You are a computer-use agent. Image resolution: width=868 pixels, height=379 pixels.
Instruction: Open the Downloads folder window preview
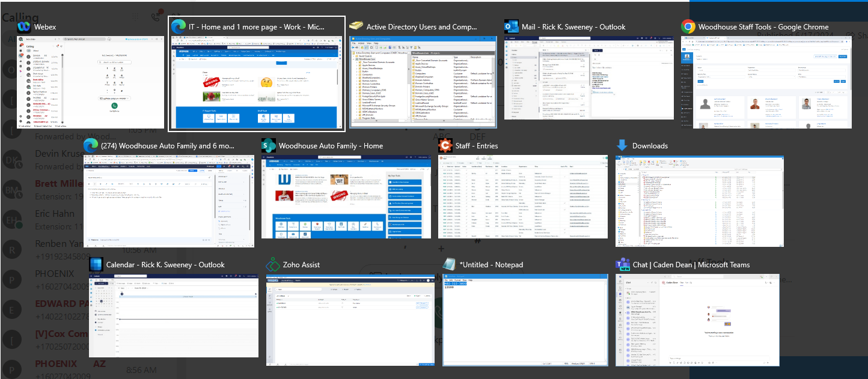700,201
